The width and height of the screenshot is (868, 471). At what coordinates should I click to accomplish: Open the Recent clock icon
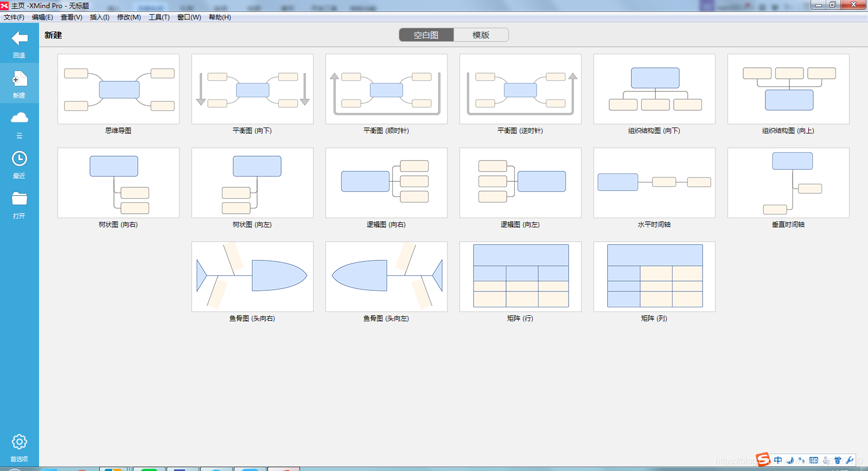(20, 158)
